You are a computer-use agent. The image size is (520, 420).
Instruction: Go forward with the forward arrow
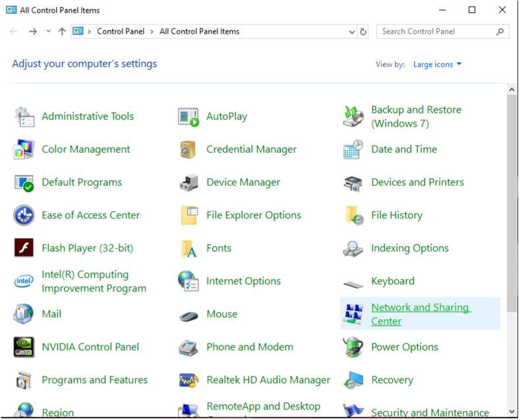(33, 32)
